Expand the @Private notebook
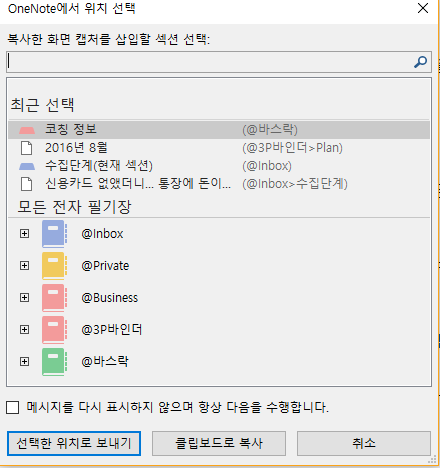 coord(24,266)
